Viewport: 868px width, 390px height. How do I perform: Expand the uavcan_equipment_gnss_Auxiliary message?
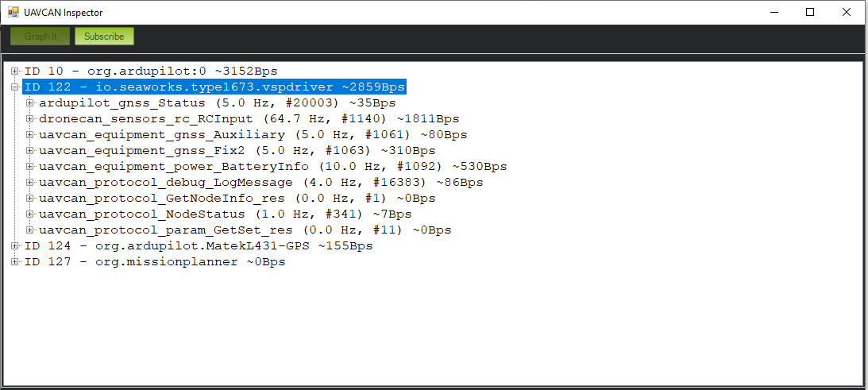coord(30,134)
